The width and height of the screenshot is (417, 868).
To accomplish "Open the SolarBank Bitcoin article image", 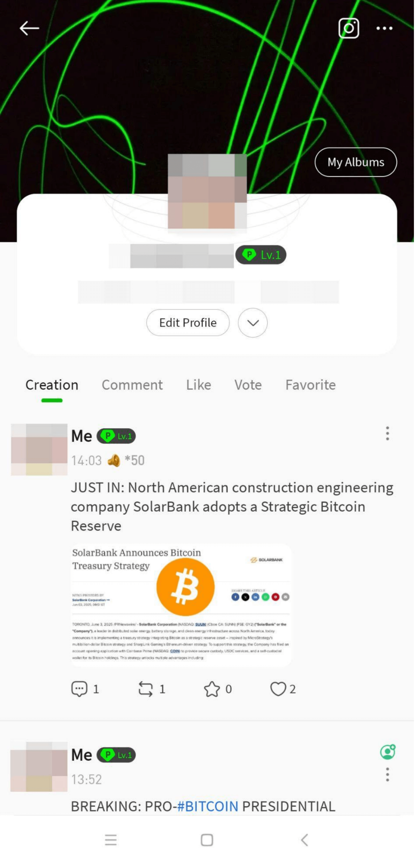I will 181,605.
